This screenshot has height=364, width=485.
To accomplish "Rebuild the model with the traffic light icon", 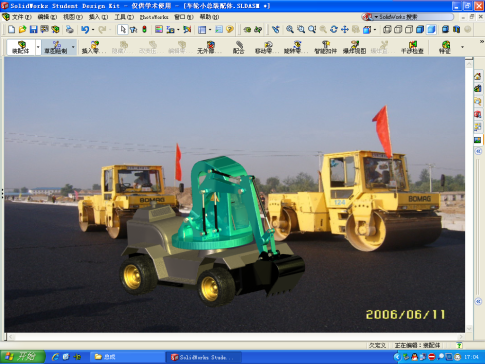I will 144,30.
